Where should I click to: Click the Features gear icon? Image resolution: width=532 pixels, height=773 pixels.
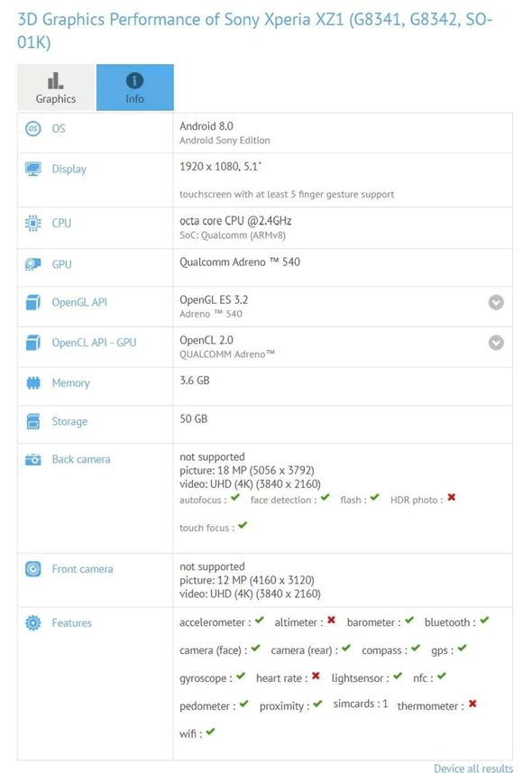pyautogui.click(x=33, y=623)
